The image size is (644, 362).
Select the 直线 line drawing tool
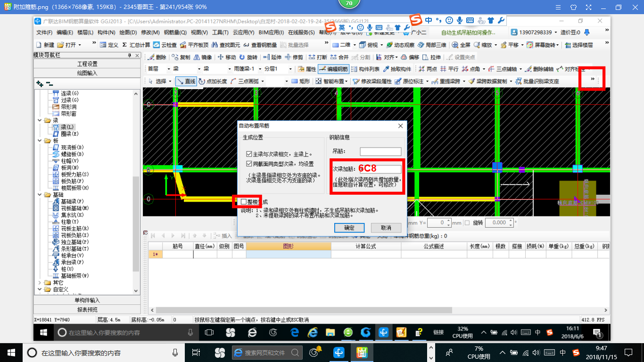[186, 81]
